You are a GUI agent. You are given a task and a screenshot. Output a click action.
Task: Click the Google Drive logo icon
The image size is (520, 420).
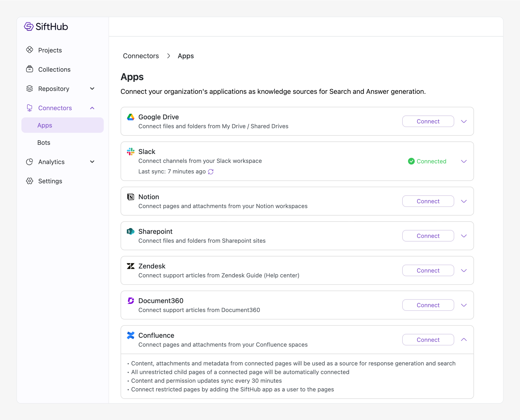[131, 117]
